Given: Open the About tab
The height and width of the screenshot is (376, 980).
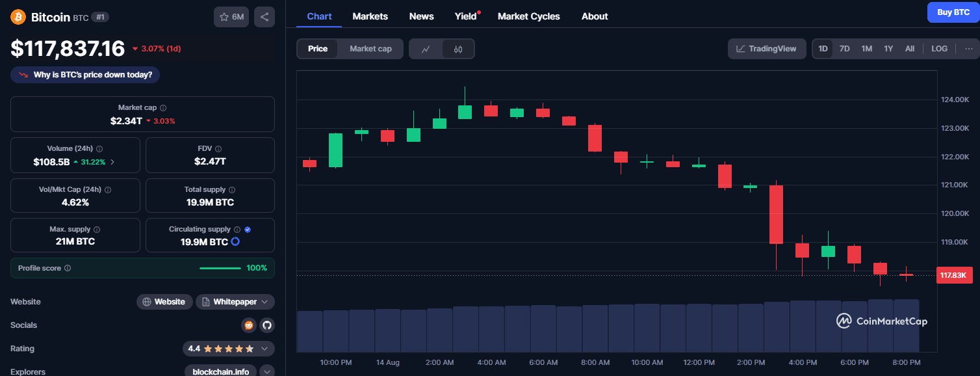Looking at the screenshot, I should [x=595, y=16].
